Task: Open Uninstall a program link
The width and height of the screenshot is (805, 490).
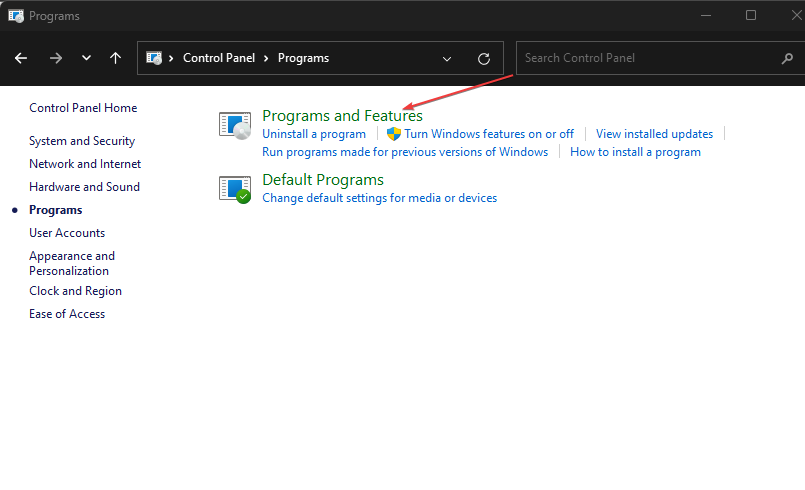Action: click(314, 134)
